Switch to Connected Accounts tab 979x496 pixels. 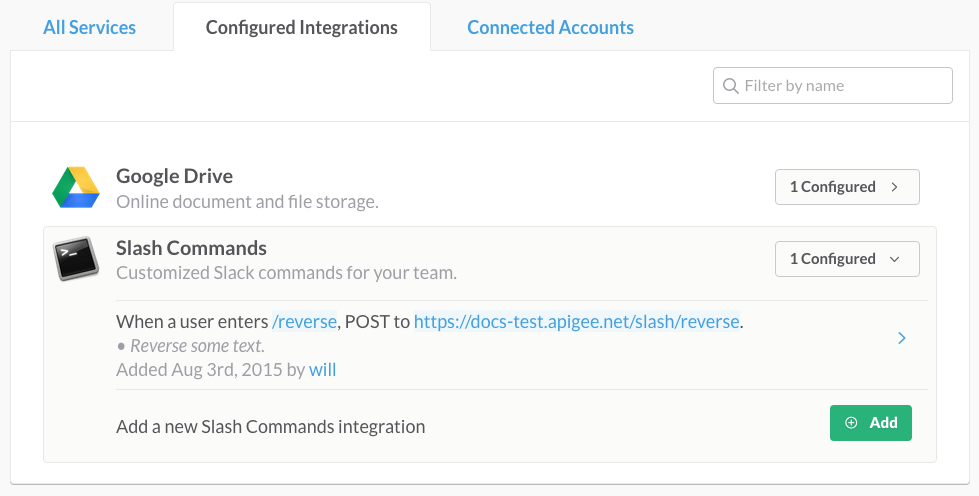pyautogui.click(x=550, y=27)
